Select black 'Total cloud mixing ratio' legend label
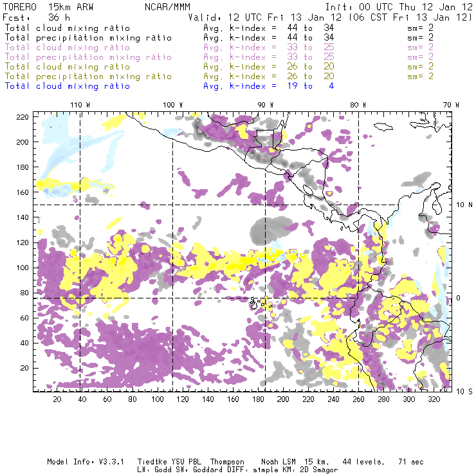Image resolution: width=476 pixels, height=476 pixels. [x=68, y=28]
